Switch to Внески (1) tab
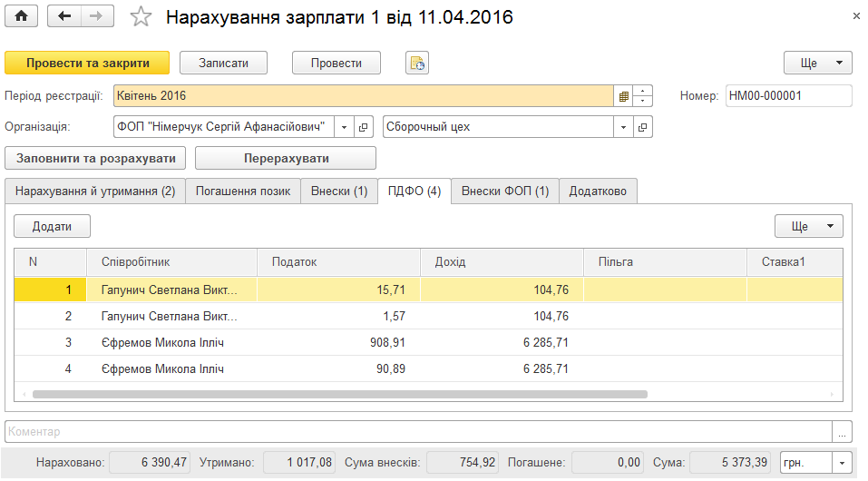The width and height of the screenshot is (868, 481). click(x=339, y=191)
